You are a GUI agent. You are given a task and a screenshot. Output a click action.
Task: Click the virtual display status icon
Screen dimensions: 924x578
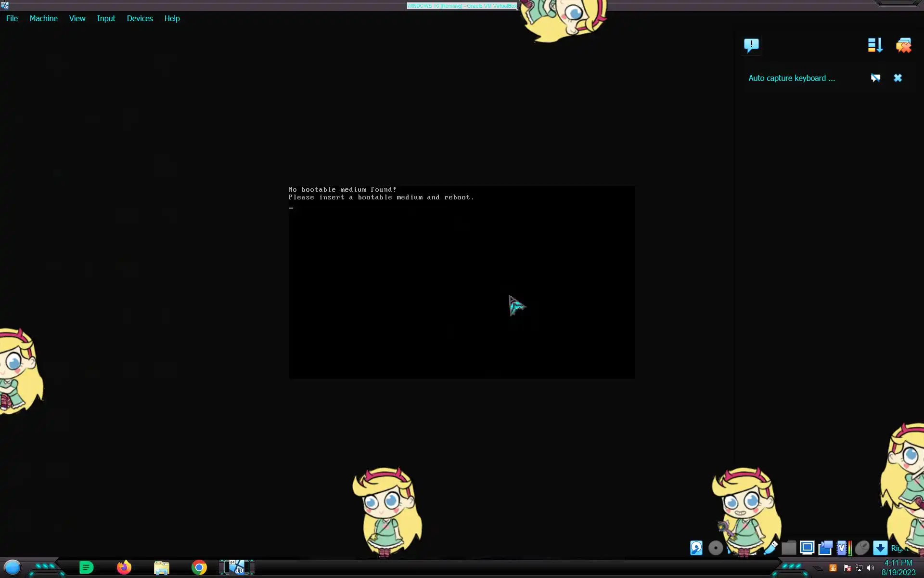click(807, 548)
